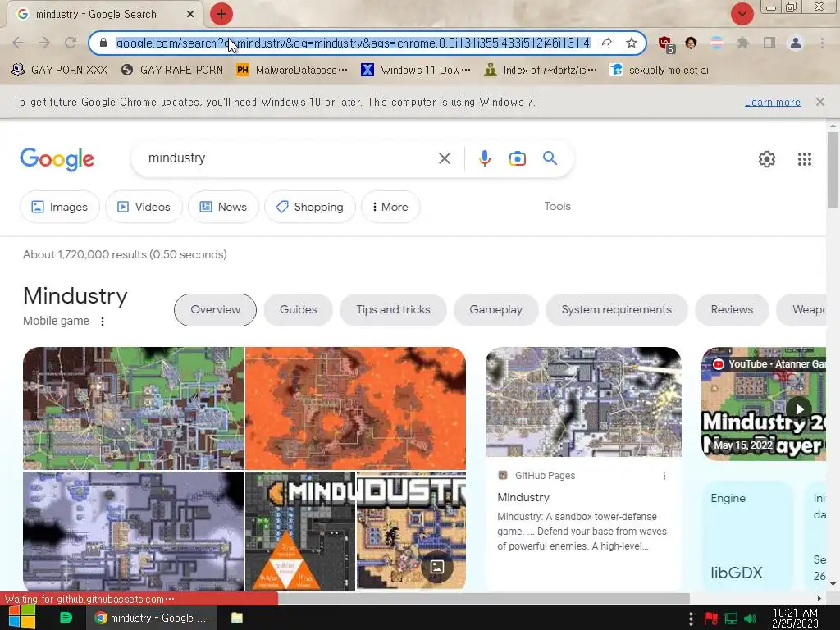
Task: Open Mobile game three-dot options
Action: (x=103, y=322)
